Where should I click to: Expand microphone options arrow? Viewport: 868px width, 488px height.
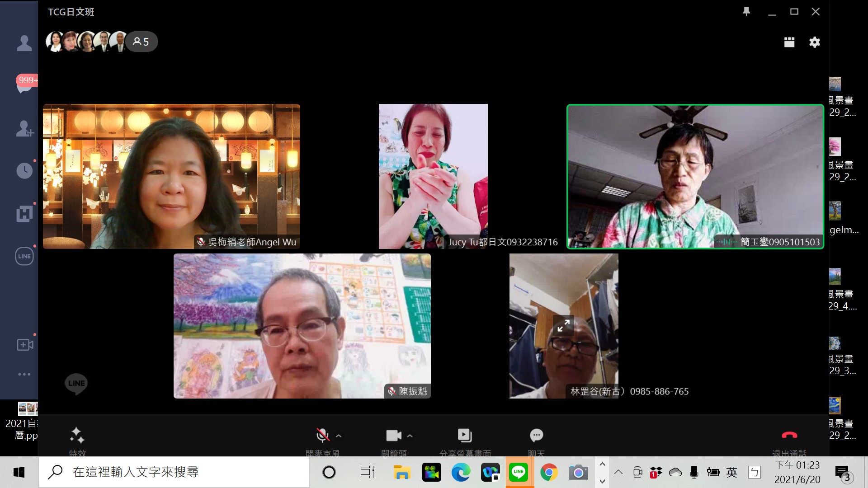click(339, 436)
